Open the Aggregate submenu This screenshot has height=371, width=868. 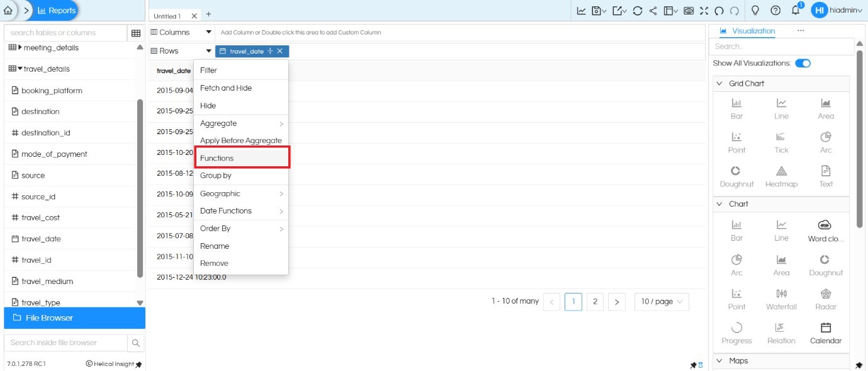click(241, 123)
